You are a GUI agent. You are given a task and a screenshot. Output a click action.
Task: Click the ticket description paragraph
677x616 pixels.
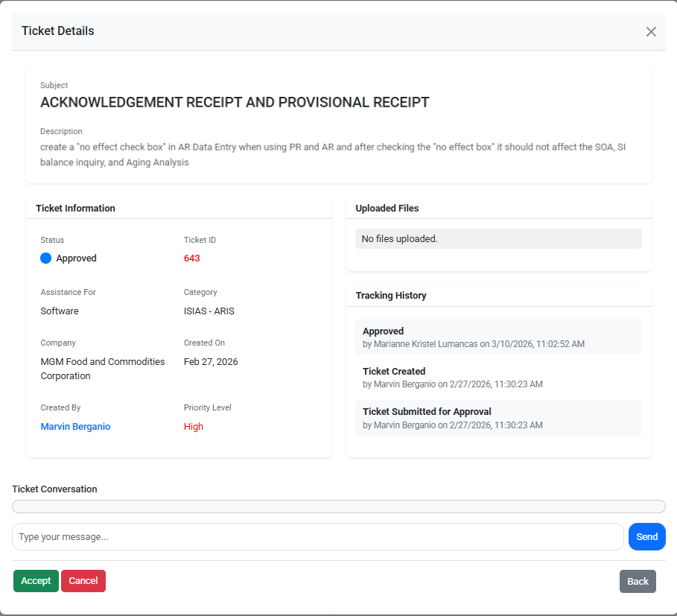333,154
